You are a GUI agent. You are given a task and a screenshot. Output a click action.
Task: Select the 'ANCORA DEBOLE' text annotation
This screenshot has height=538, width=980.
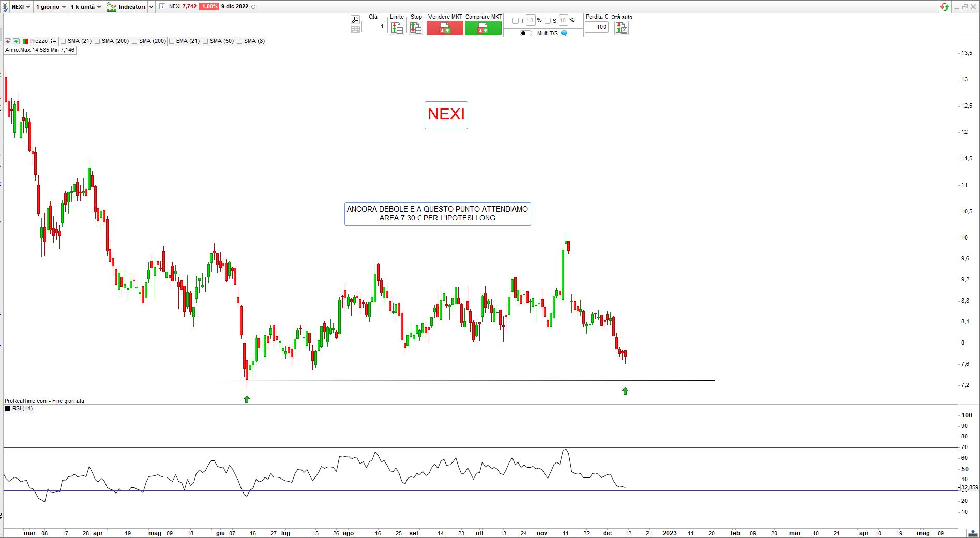click(x=438, y=214)
